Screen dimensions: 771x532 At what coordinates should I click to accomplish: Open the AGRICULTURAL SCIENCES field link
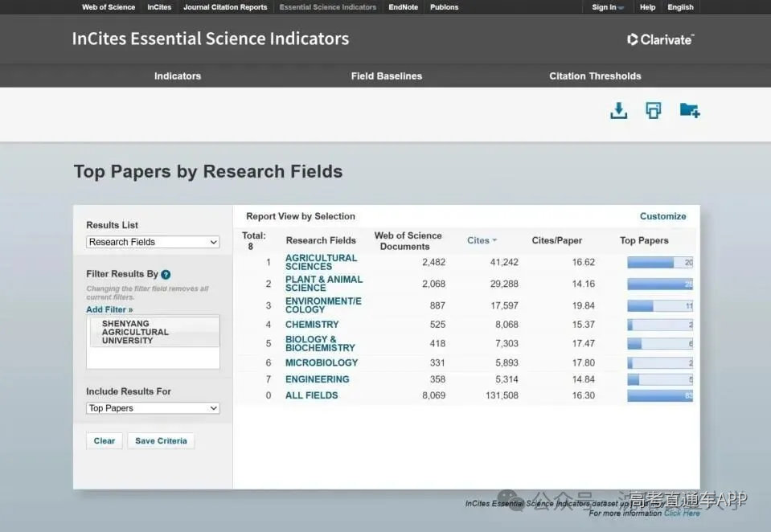click(321, 262)
